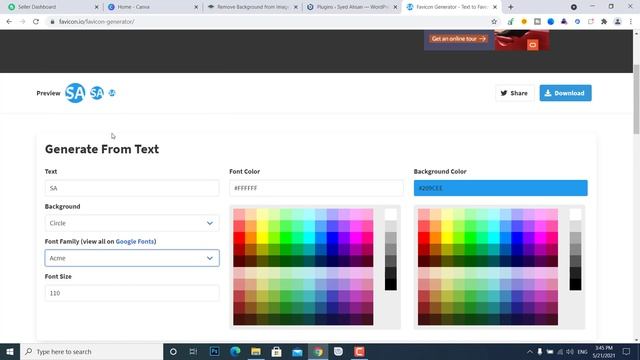Open Cortana circle on taskbar
640x360 pixels.
pyautogui.click(x=173, y=351)
